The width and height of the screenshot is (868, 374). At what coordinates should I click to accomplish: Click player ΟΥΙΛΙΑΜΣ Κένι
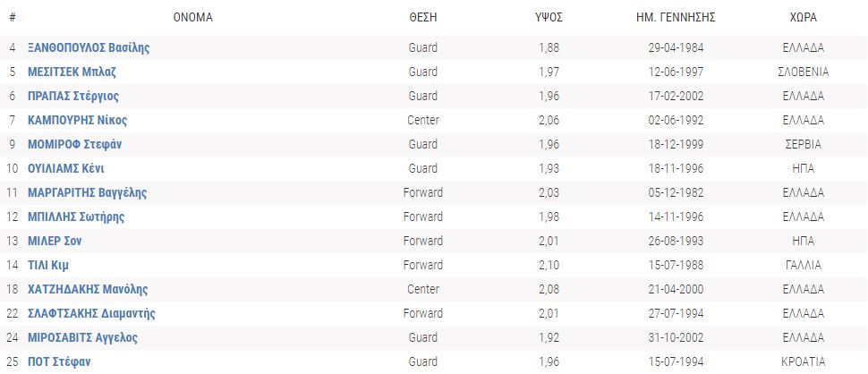(67, 168)
